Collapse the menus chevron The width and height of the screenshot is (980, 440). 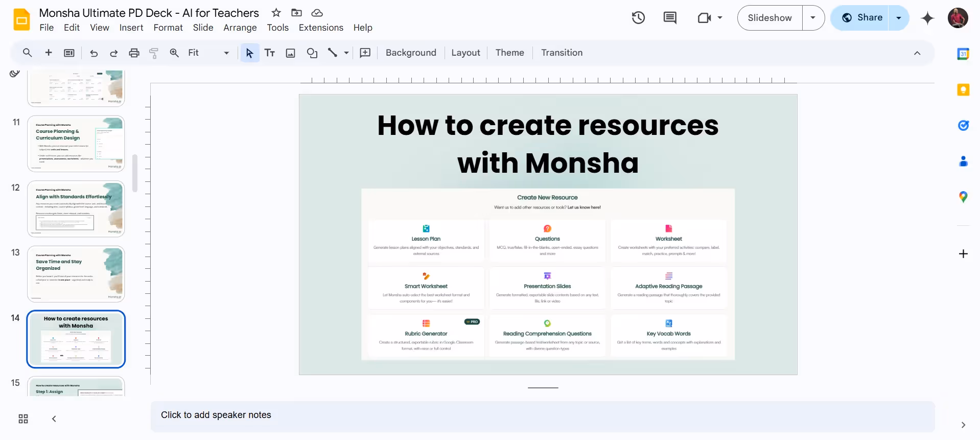(x=917, y=53)
